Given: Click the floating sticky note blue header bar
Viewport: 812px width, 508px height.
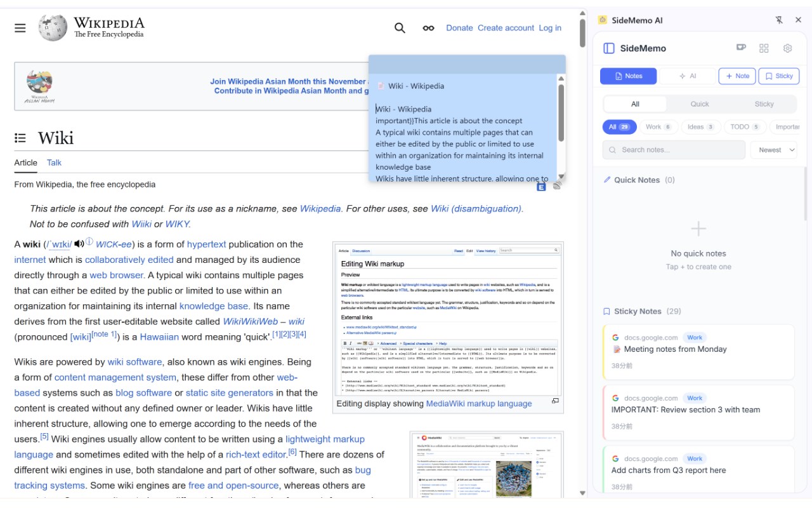Looking at the screenshot, I should 467,64.
